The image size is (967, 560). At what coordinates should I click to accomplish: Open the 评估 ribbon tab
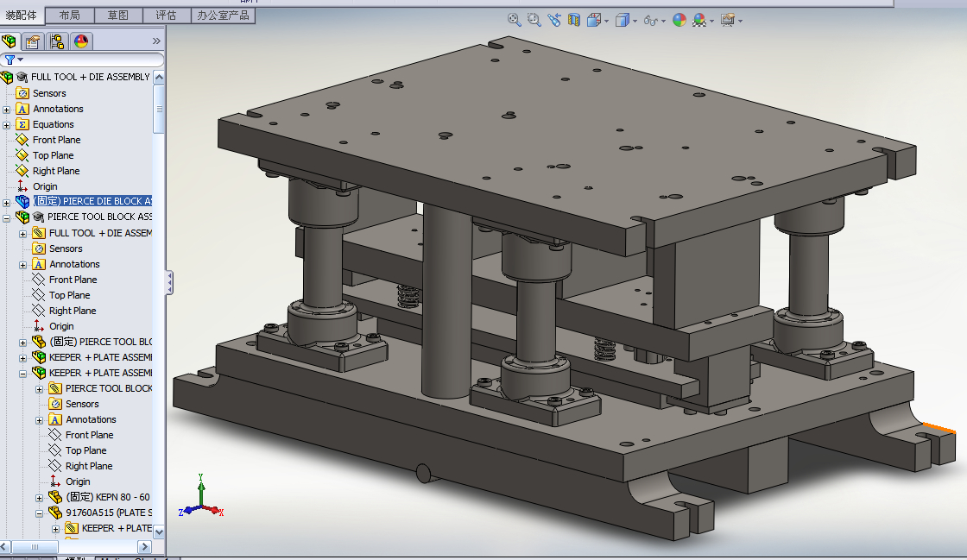coord(166,16)
